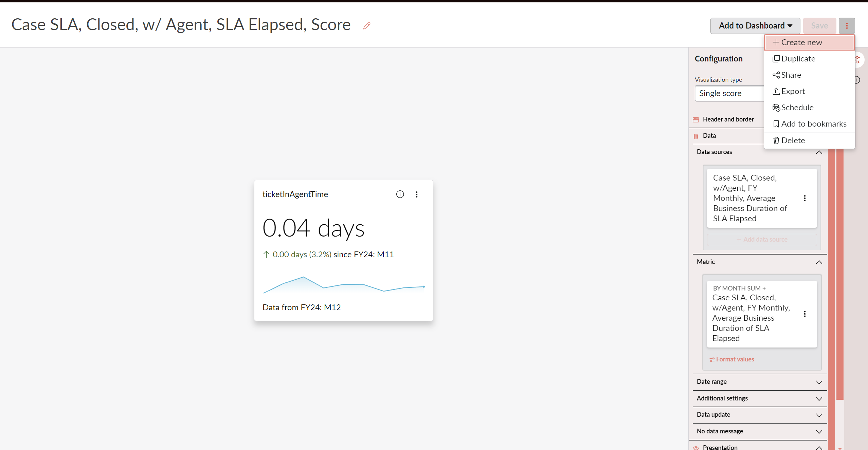
Task: Click the Header and border section icon
Action: tap(696, 119)
